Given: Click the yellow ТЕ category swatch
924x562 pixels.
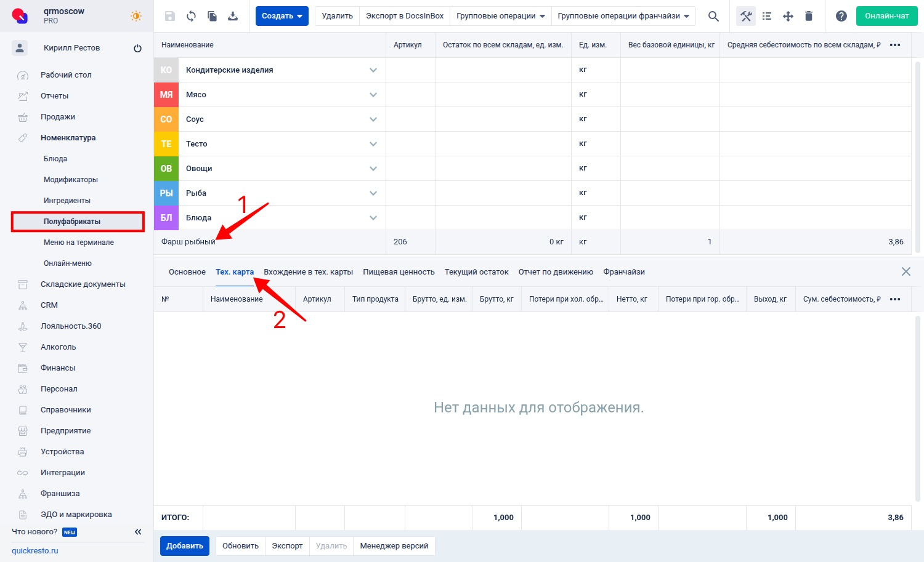Looking at the screenshot, I should coord(166,144).
